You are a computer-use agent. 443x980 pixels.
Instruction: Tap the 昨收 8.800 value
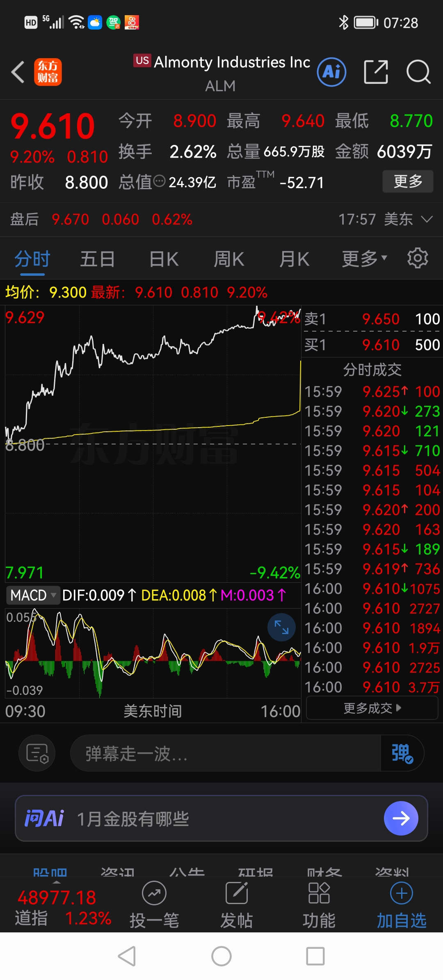pos(86,182)
